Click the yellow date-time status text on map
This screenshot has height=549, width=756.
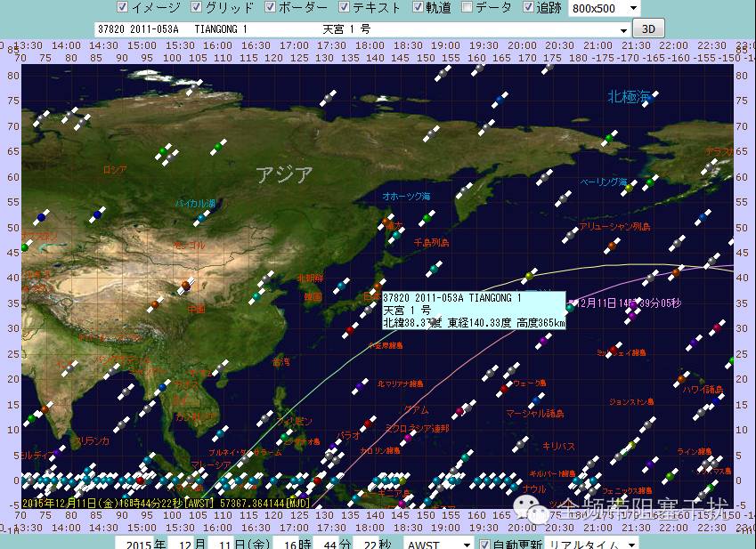[x=167, y=503]
